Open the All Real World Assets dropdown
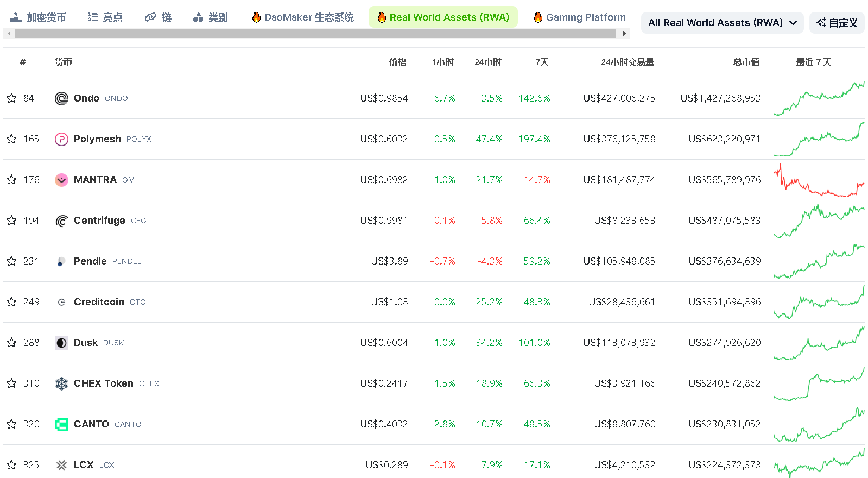The height and width of the screenshot is (478, 868). point(722,23)
